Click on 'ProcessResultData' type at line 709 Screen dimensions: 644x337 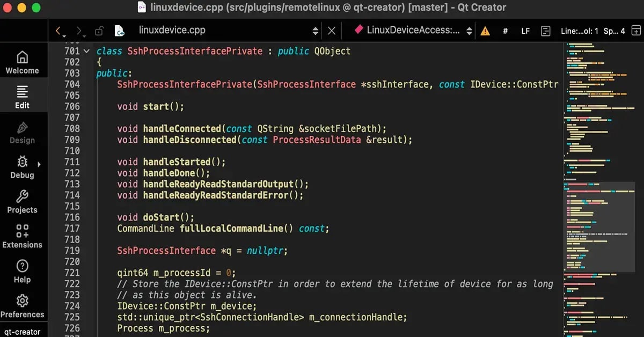coord(318,140)
